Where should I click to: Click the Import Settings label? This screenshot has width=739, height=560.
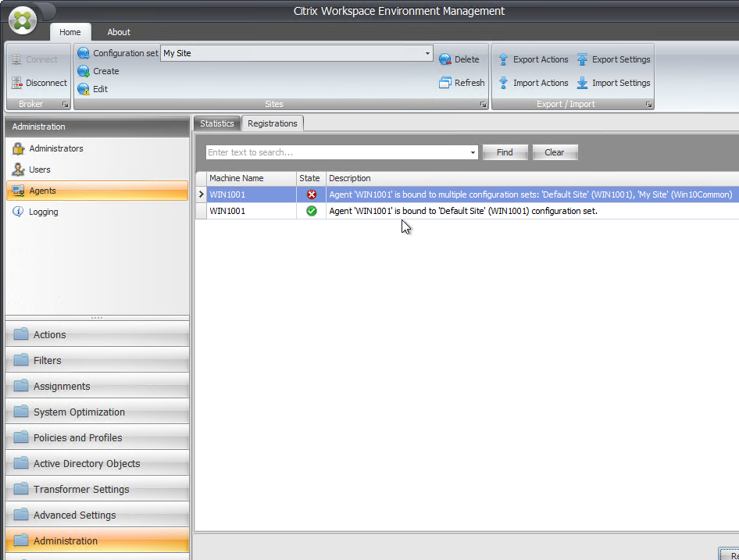(621, 83)
